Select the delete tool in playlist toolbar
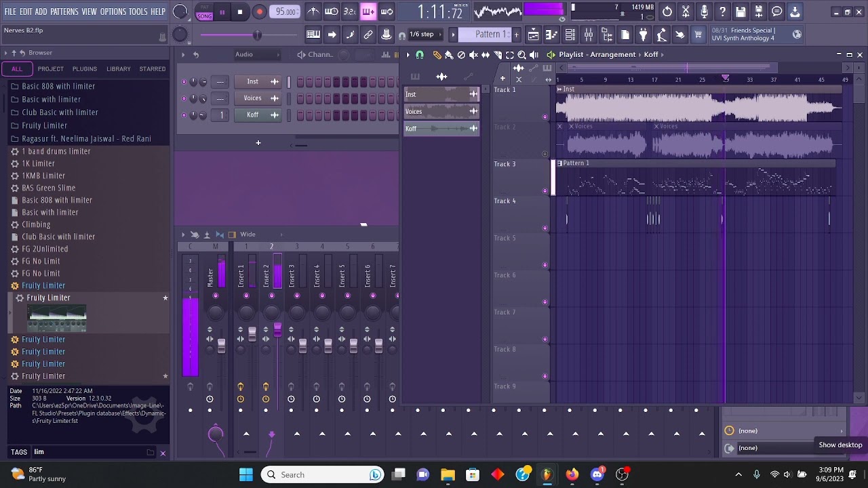This screenshot has height=488, width=868. click(461, 55)
